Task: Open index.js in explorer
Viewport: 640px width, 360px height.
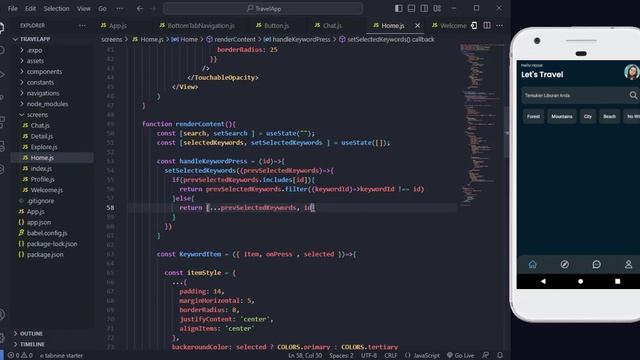Action: click(x=52, y=168)
